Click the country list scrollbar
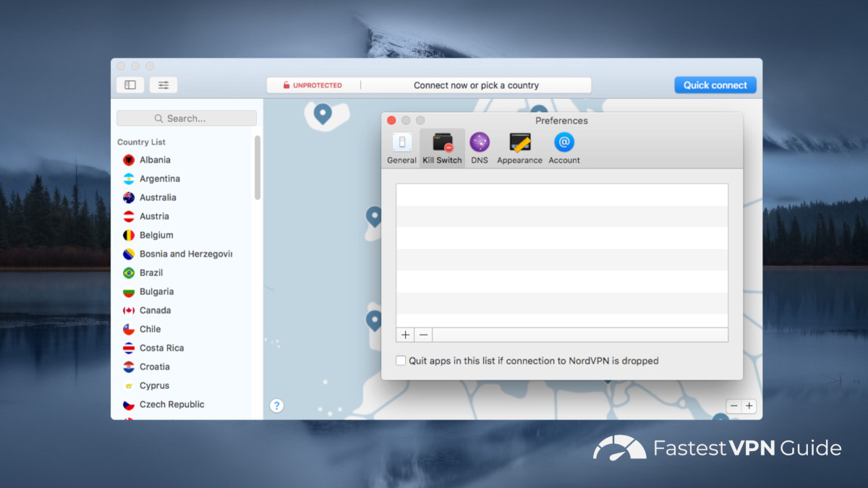This screenshot has width=868, height=488. tap(258, 168)
